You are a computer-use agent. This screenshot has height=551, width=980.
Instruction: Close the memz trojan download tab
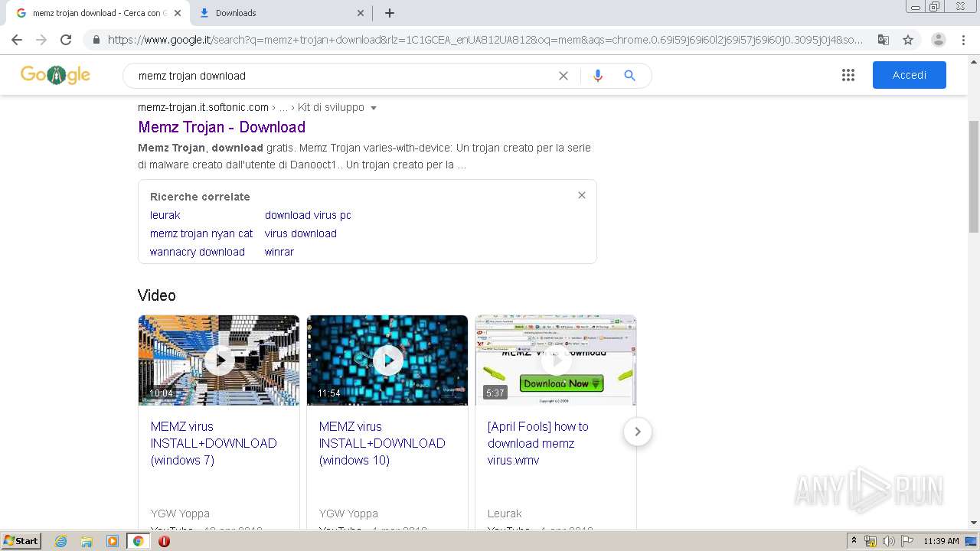[x=178, y=13]
